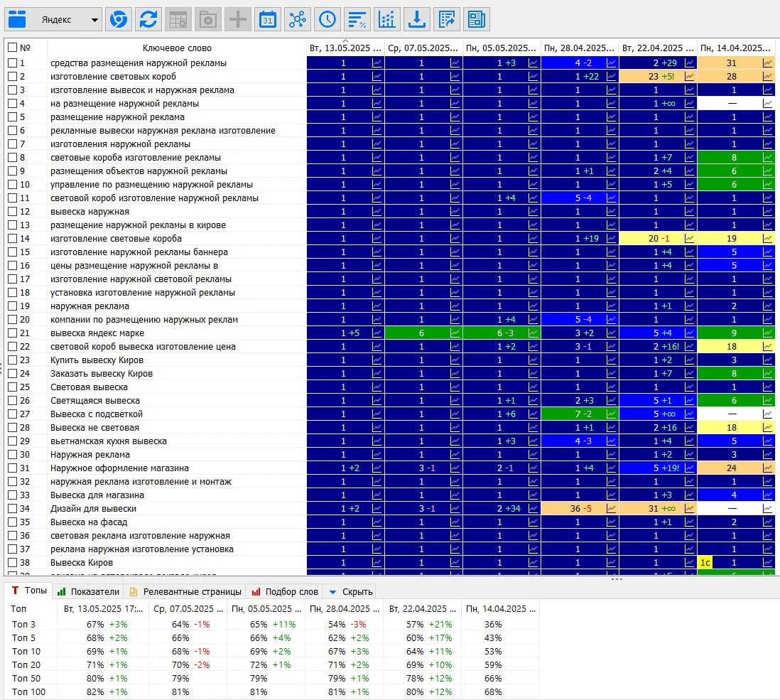Open the Яндекс search engine dropdown

(x=53, y=19)
